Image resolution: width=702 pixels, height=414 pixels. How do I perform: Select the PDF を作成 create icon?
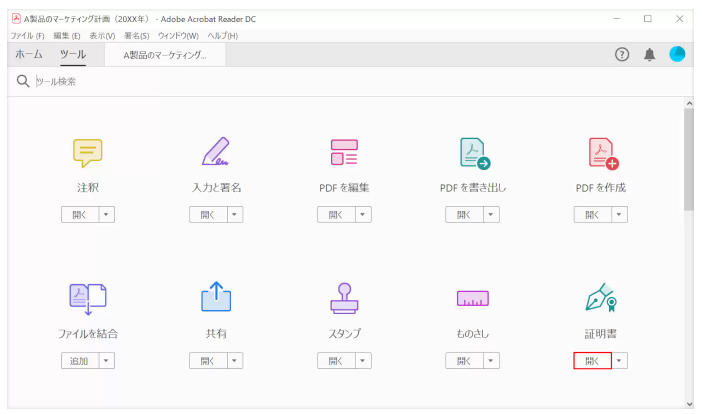(x=602, y=152)
